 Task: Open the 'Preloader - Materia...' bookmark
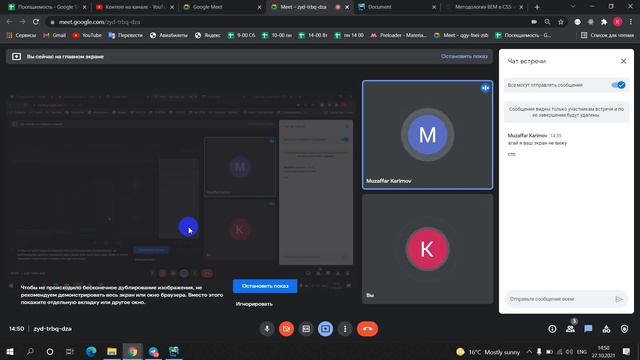click(398, 36)
